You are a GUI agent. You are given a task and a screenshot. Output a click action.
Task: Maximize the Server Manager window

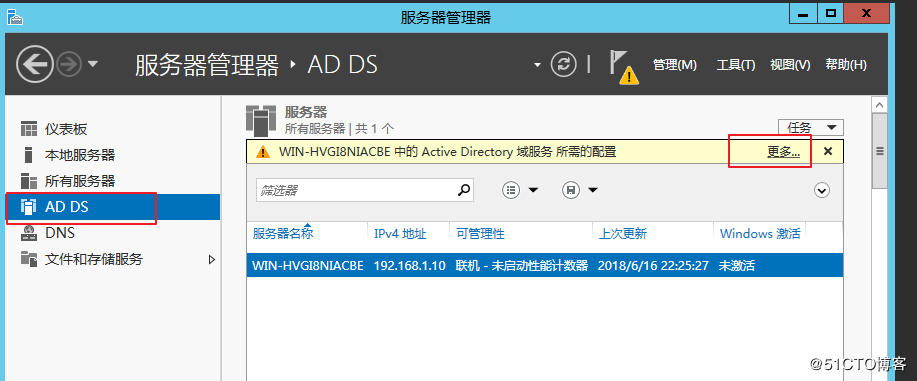coord(829,13)
